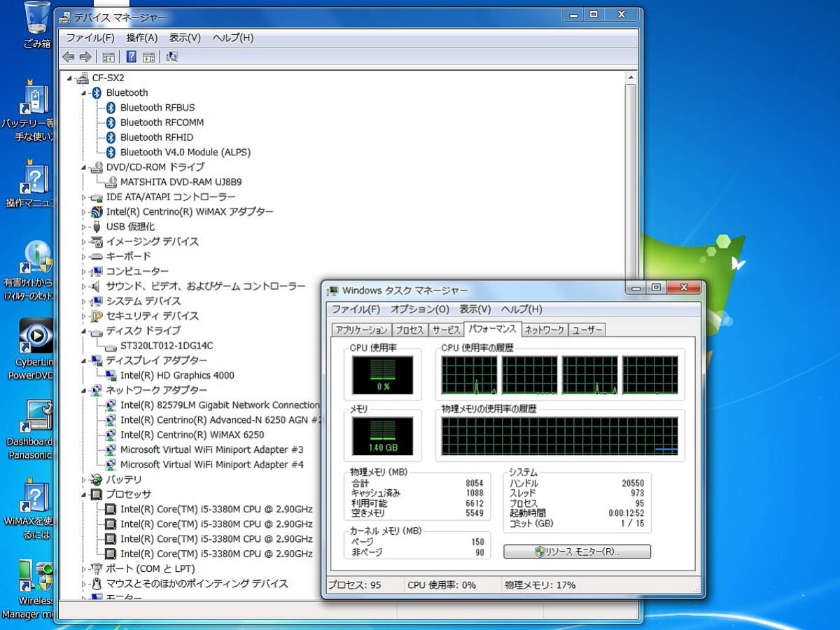Viewport: 840px width, 630px height.
Task: Select Intel(R) HD Graphics 4000 in tree
Action: (177, 375)
